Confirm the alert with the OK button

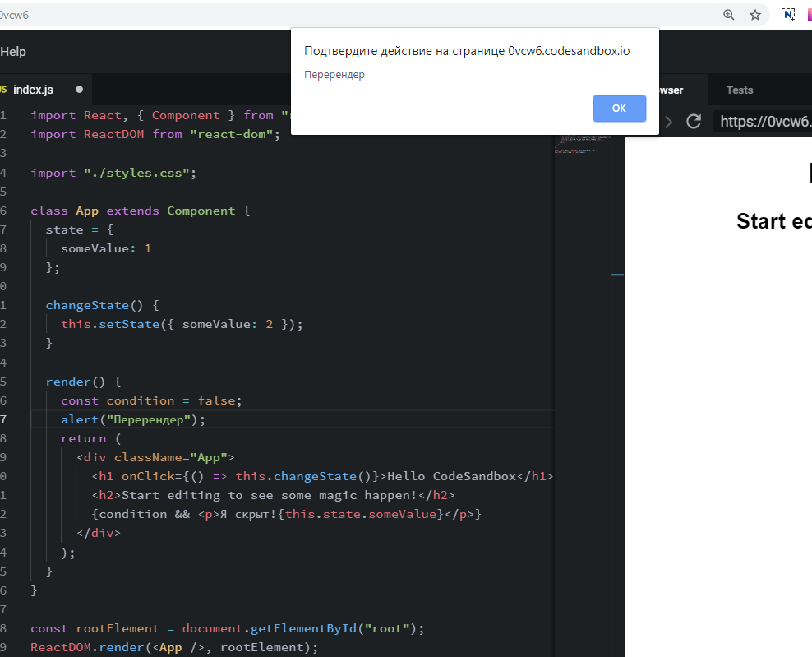click(619, 109)
